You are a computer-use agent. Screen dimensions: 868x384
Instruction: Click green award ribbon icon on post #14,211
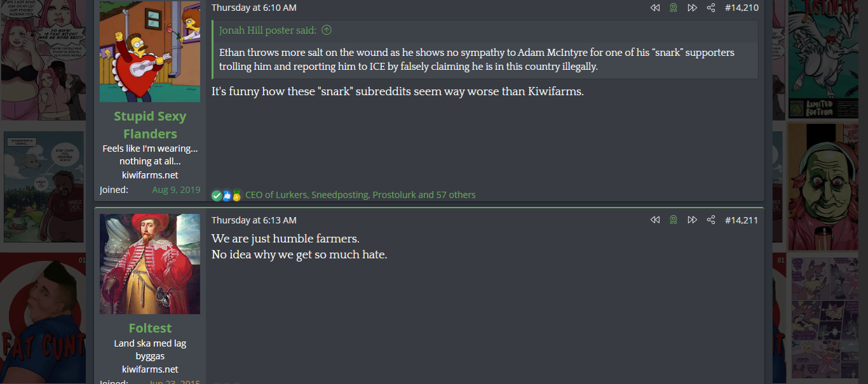pos(674,220)
